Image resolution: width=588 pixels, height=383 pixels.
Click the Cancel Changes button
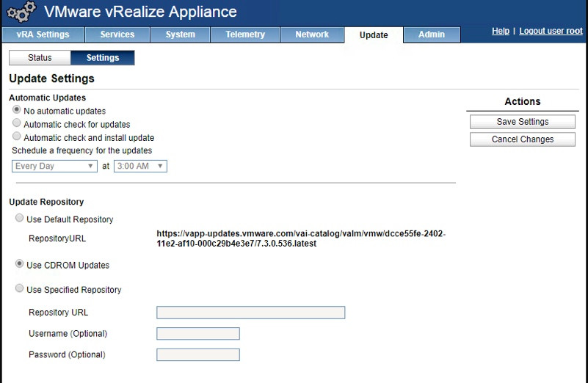coord(523,139)
